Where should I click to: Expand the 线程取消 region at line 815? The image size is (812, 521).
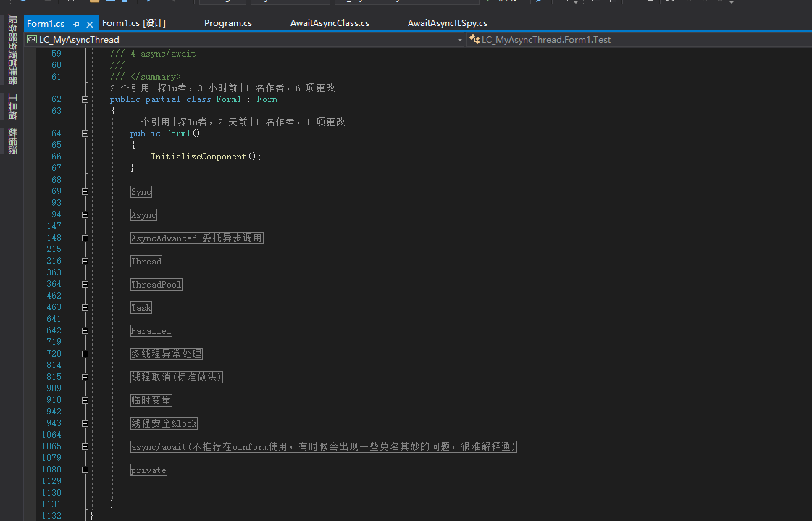pos(85,377)
